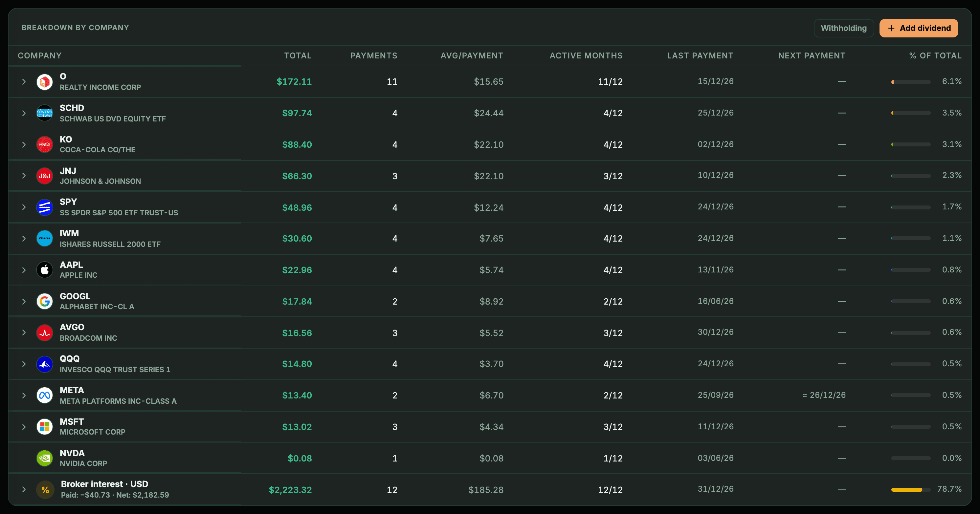This screenshot has width=980, height=514.
Task: Sort by the AVG/PAYMENT column header
Action: pyautogui.click(x=472, y=55)
